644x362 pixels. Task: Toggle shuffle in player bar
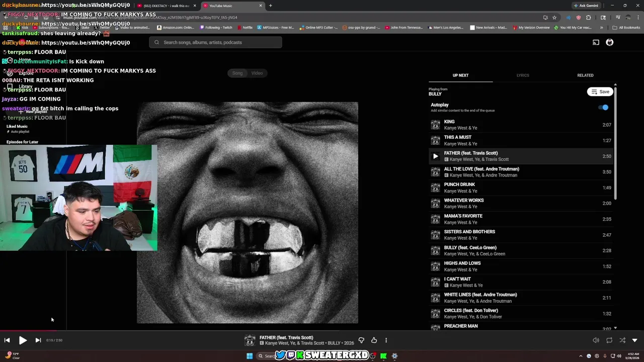point(622,340)
